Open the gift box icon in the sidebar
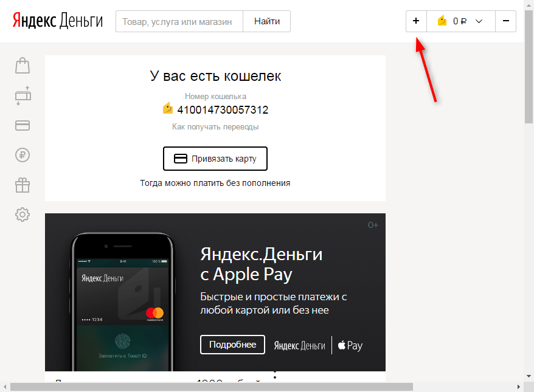 pyautogui.click(x=23, y=185)
